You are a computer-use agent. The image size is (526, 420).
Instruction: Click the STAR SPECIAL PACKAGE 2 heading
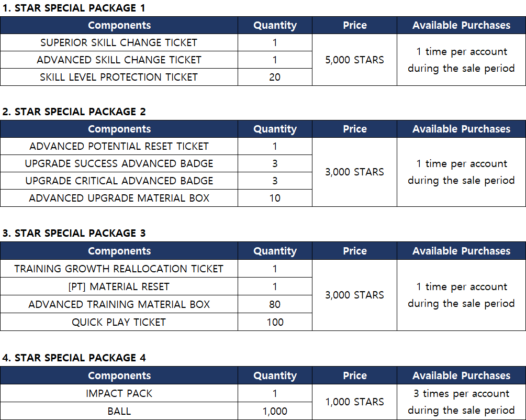(74, 112)
